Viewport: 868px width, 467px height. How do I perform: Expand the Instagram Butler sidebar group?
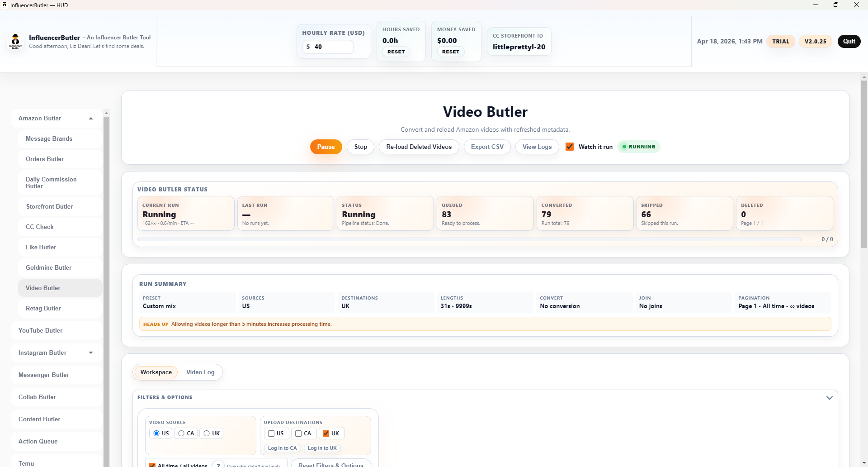click(91, 353)
